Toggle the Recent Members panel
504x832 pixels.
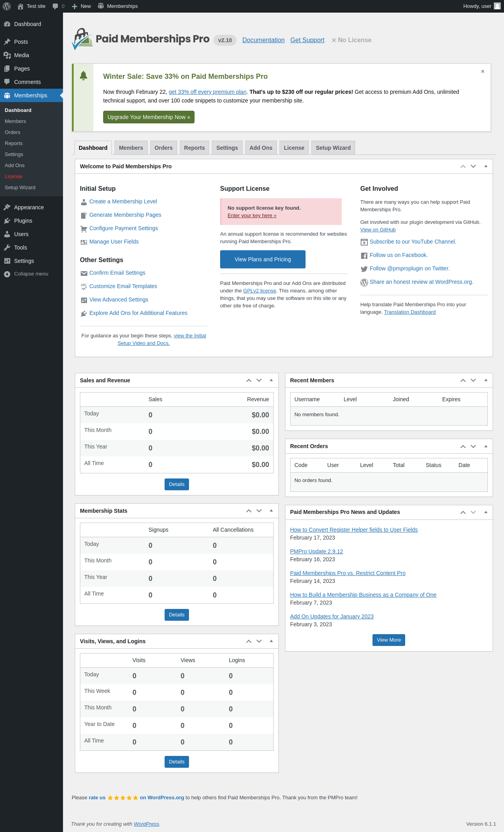coord(486,380)
